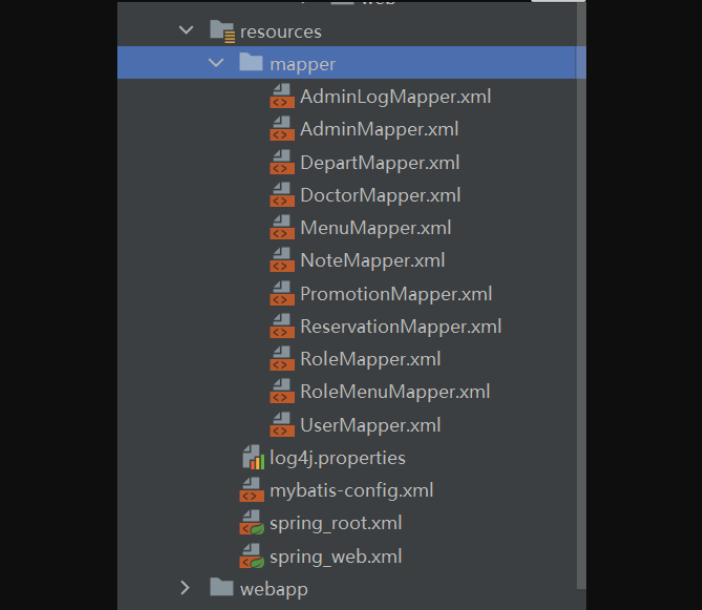This screenshot has height=610, width=702.
Task: Click the project tree vertical scrollbar
Action: pos(581,300)
